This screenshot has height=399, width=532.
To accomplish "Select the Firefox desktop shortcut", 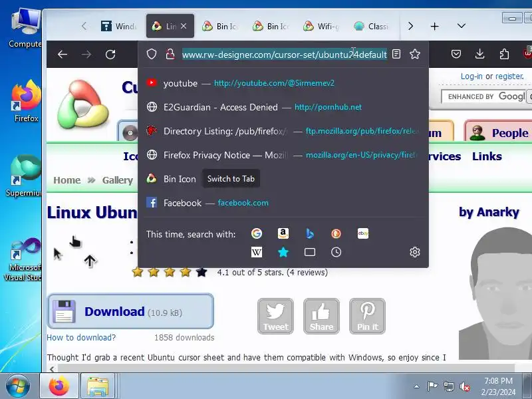I will 26,101.
